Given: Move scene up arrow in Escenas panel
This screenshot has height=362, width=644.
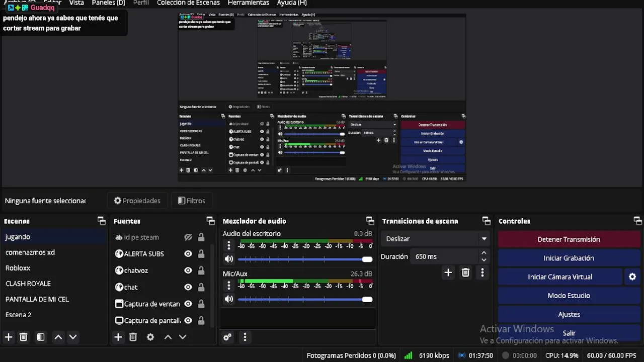Looking at the screenshot, I should 58,337.
